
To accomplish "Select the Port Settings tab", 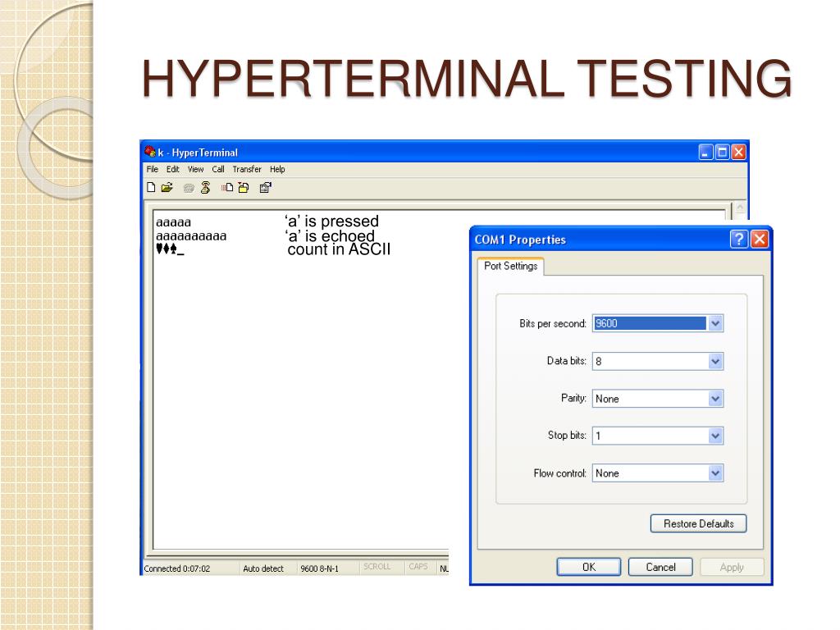I will pyautogui.click(x=510, y=267).
